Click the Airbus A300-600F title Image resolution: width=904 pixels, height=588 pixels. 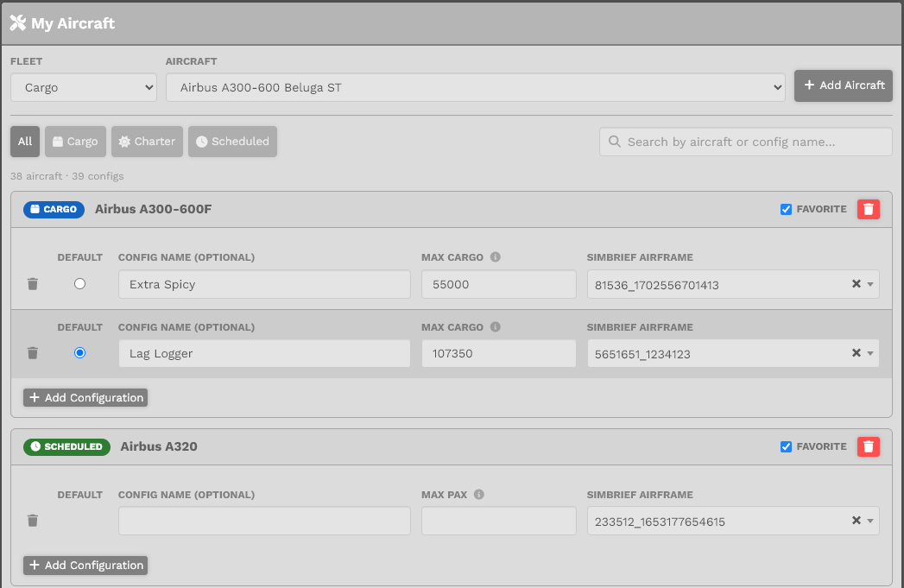coord(154,209)
